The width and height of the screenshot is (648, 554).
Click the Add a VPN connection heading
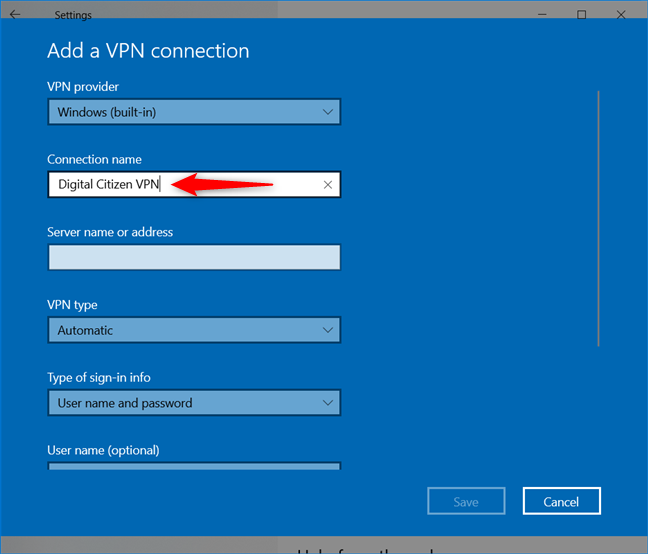[148, 51]
